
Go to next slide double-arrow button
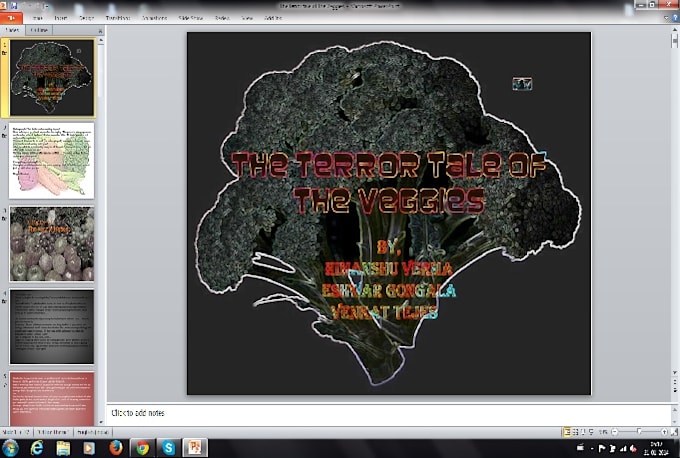674,389
